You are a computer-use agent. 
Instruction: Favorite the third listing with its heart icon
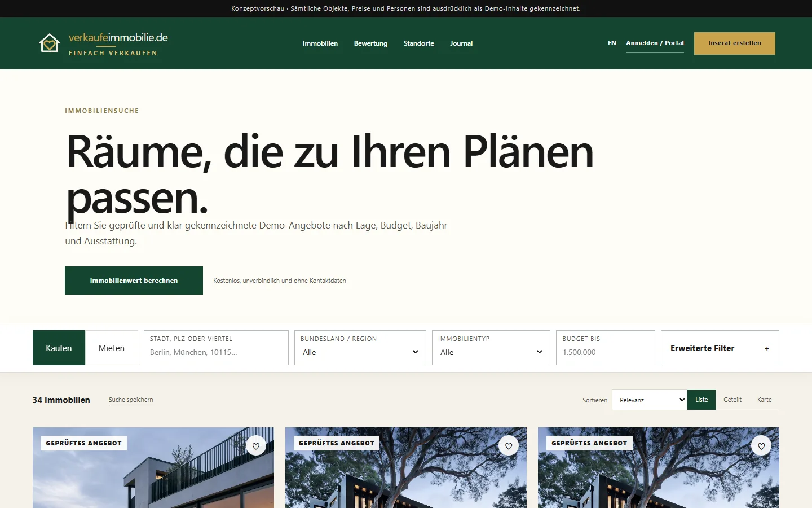tap(761, 446)
